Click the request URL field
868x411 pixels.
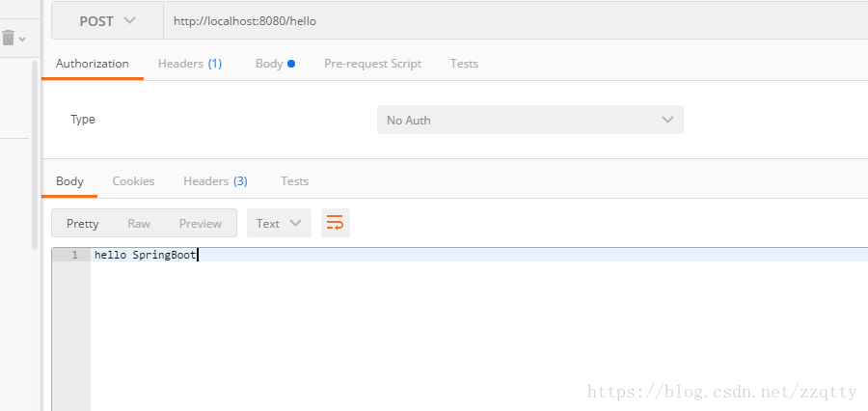pyautogui.click(x=515, y=21)
